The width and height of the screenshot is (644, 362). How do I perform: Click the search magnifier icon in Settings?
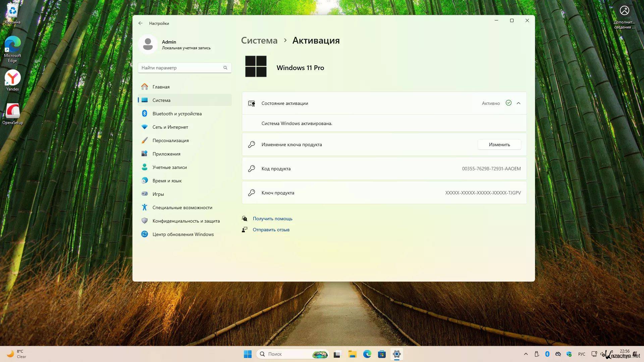click(225, 68)
